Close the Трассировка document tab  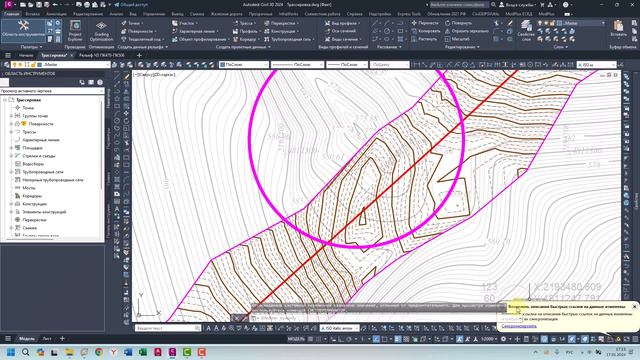(71, 55)
